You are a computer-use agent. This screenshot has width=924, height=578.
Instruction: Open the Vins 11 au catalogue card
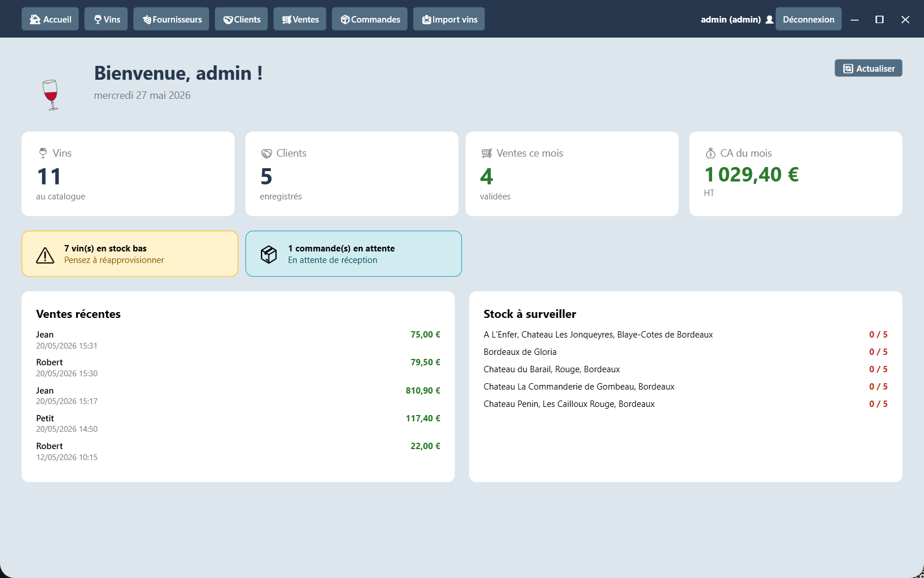[128, 174]
